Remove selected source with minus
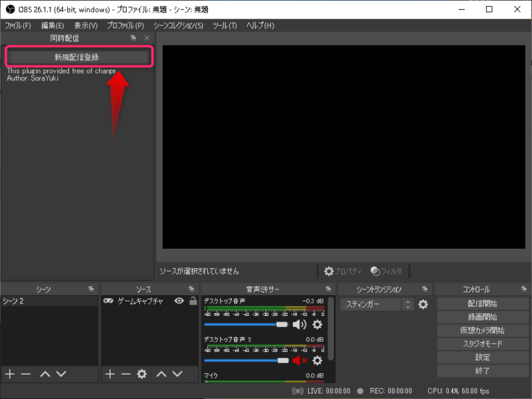Image resolution: width=532 pixels, height=399 pixels. click(x=126, y=374)
